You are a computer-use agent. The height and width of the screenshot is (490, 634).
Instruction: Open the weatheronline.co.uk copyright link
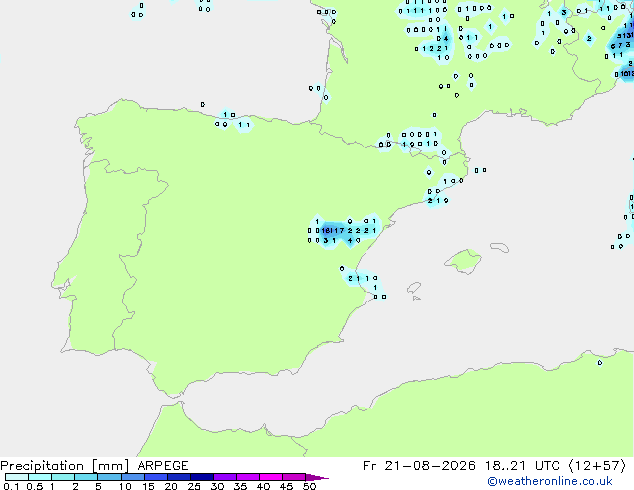click(x=550, y=481)
